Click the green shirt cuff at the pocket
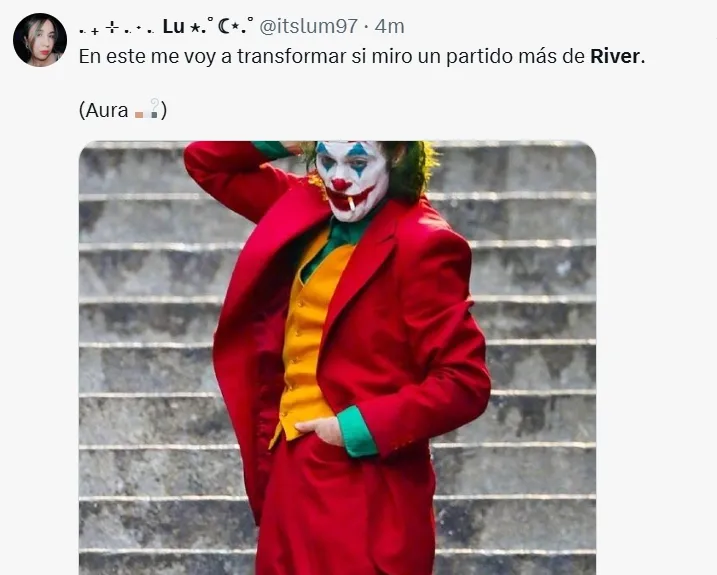 click(357, 432)
